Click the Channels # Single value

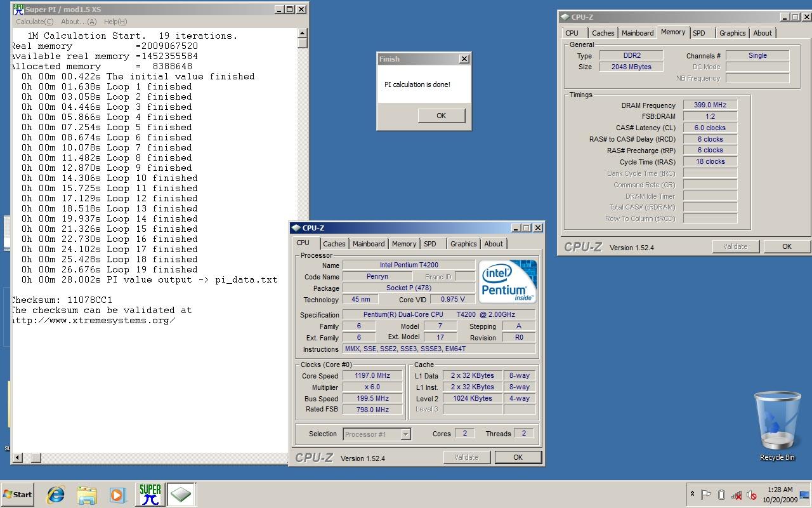click(757, 55)
